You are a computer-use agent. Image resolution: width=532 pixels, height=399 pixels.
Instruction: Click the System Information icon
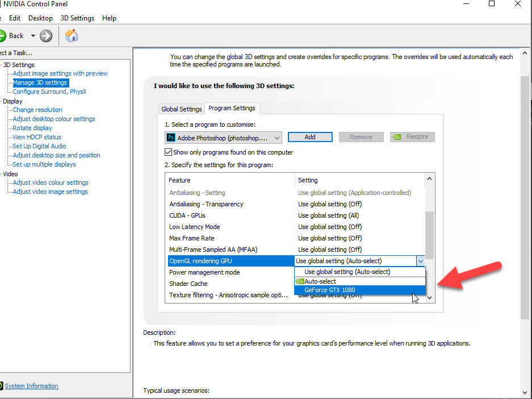[x=1, y=386]
